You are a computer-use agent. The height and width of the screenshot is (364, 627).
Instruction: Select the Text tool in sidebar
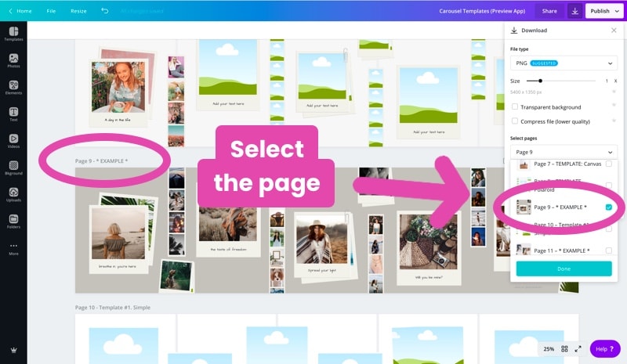pos(13,114)
